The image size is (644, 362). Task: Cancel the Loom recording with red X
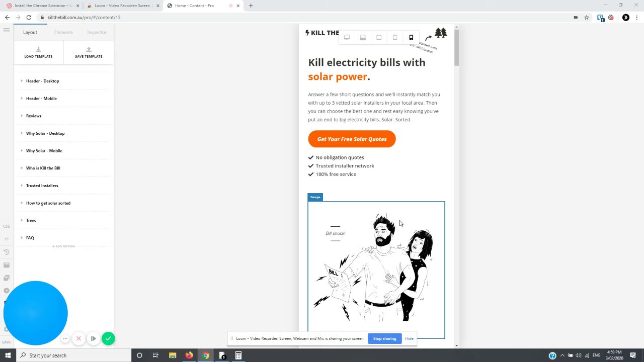78,338
